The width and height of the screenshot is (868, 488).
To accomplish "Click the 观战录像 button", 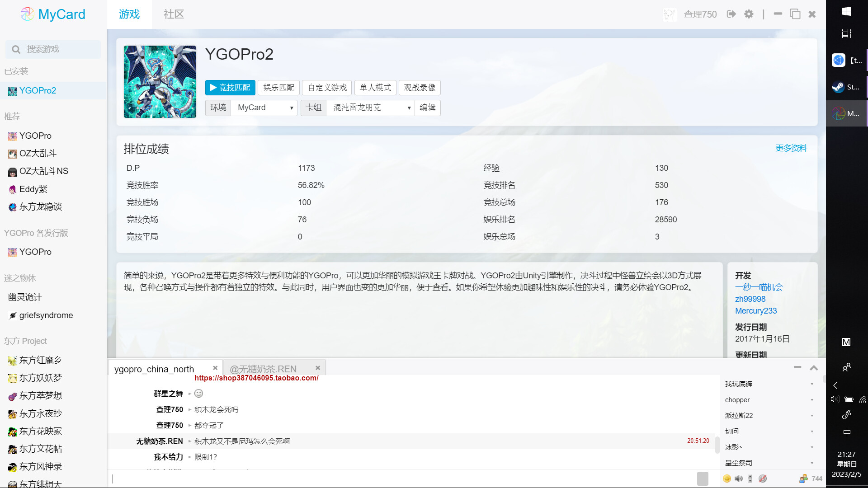I will [x=420, y=88].
